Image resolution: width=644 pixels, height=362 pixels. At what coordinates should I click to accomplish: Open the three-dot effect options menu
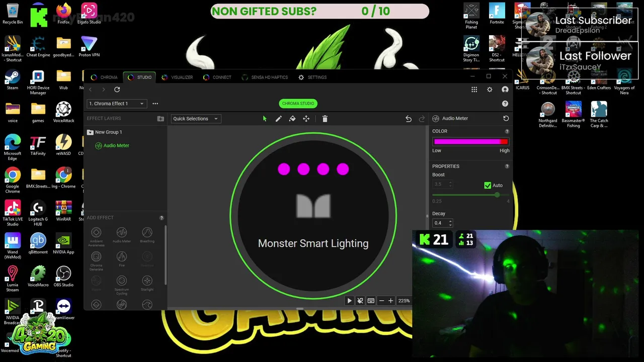coord(155,104)
